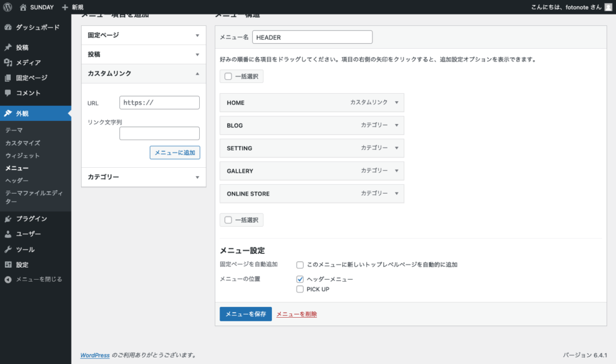616x364 pixels.
Task: Click the SUNDAY site home icon
Action: pos(23,7)
